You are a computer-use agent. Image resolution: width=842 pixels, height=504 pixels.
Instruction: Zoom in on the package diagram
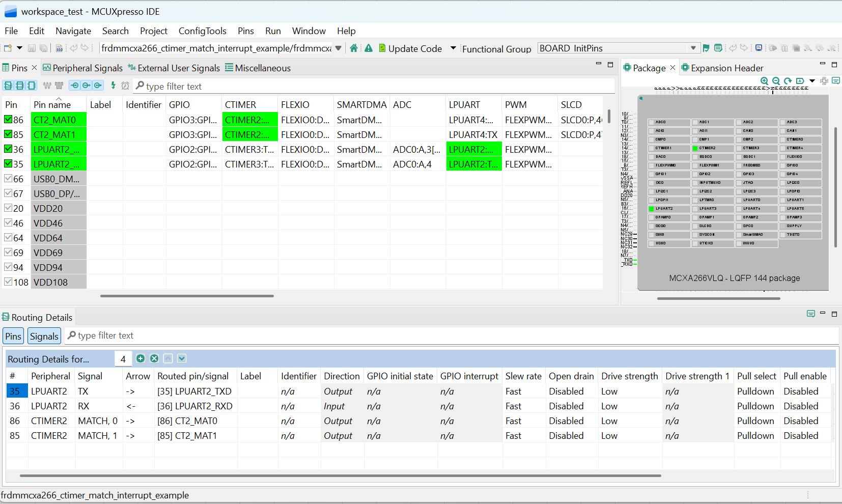coord(764,81)
